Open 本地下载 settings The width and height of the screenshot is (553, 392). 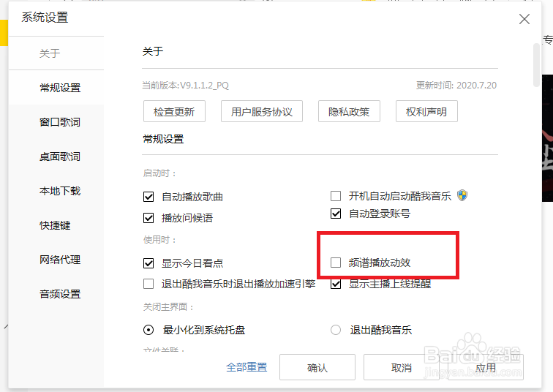click(x=60, y=191)
